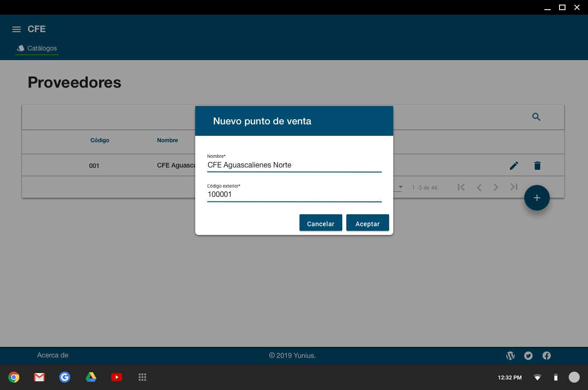Edit provider 001 with pencil icon

tap(514, 166)
